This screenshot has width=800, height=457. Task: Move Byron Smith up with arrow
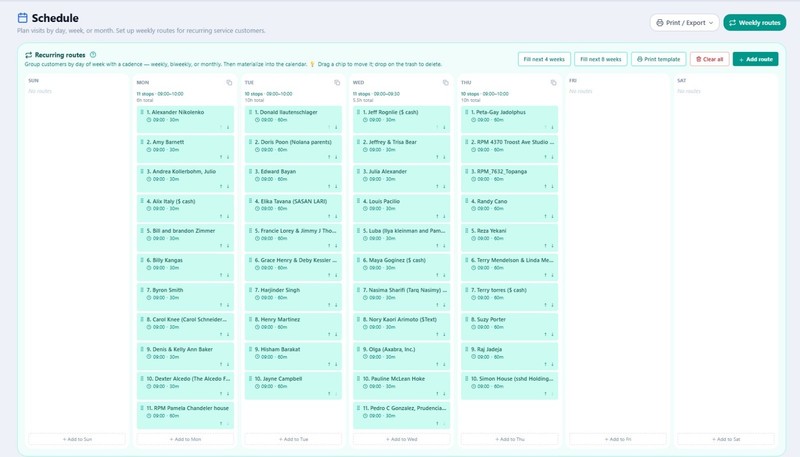tap(221, 305)
